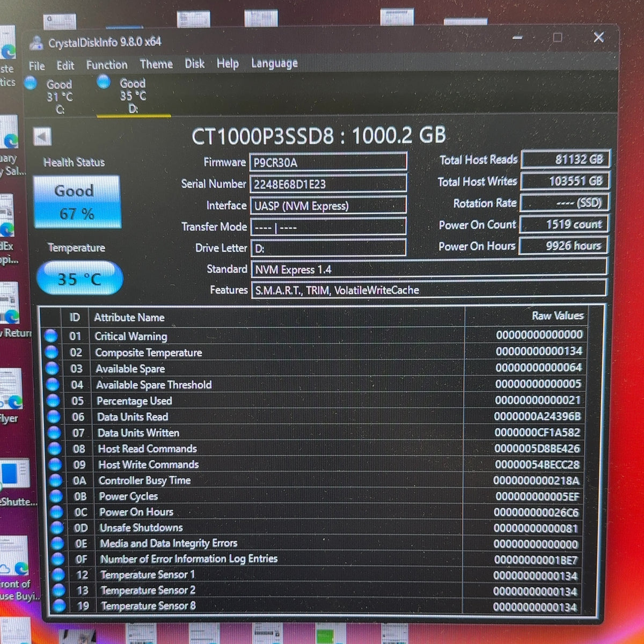Minimize the CrystalDiskInfo window

[x=517, y=38]
